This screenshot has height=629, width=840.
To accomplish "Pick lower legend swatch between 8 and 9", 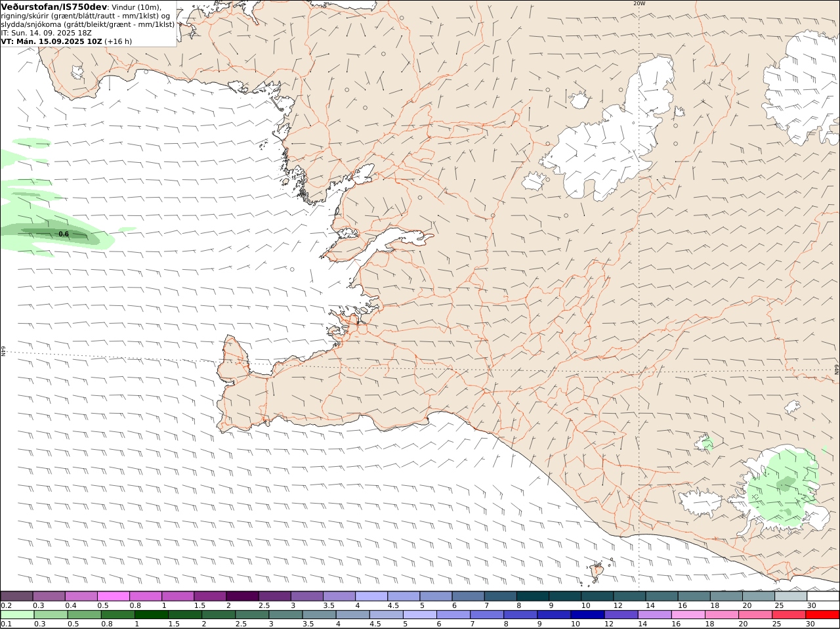I will 520,615.
